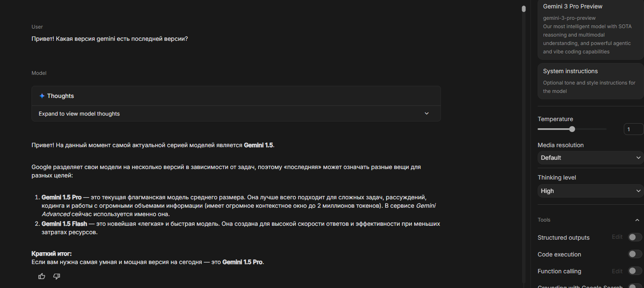Open the Thinking level dropdown
This screenshot has width=644, height=288.
(x=591, y=191)
